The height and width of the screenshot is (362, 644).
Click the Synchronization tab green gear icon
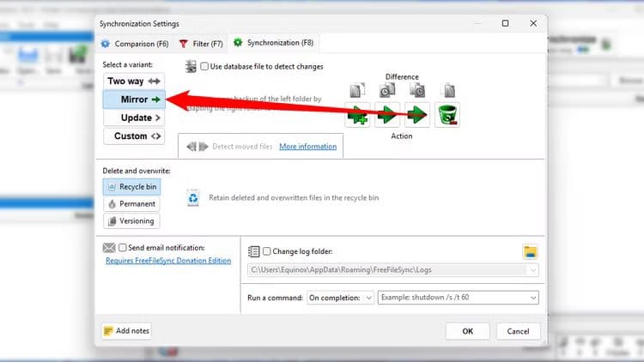tap(238, 42)
